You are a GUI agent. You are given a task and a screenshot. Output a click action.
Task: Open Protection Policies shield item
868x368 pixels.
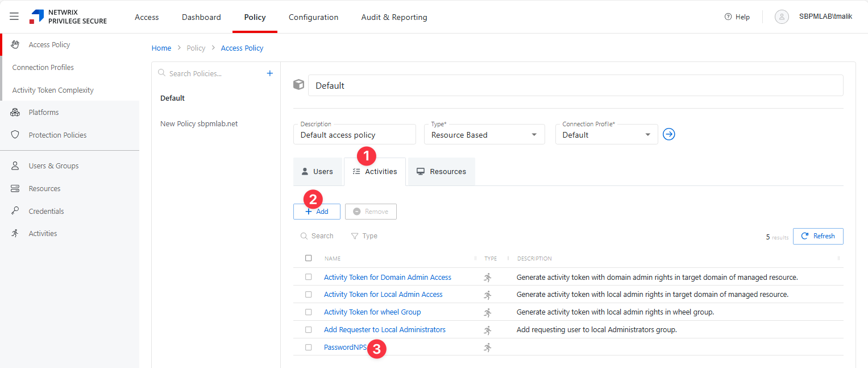57,135
